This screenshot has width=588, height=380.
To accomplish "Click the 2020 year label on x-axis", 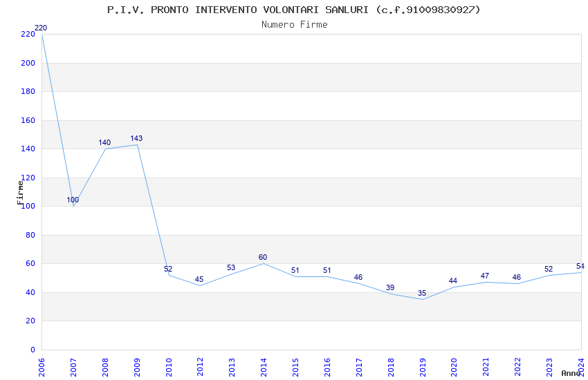I will point(453,368).
